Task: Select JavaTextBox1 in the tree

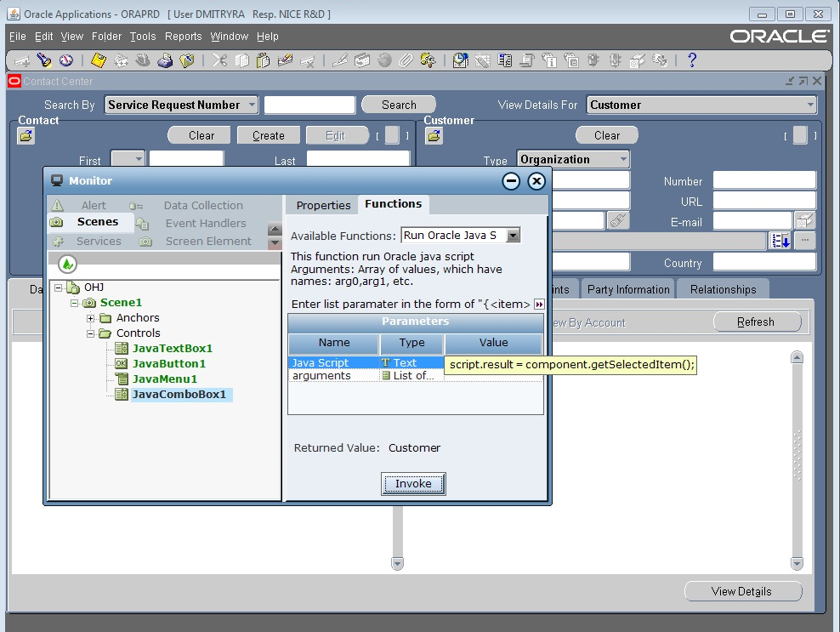Action: click(173, 349)
